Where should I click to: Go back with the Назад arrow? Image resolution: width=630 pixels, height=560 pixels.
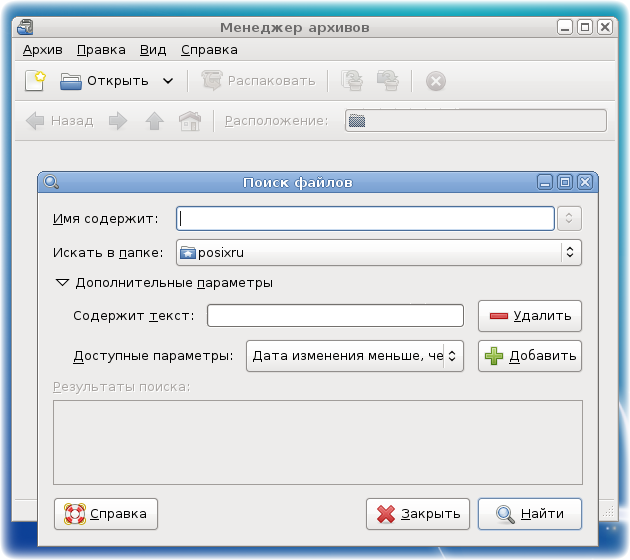click(x=59, y=121)
